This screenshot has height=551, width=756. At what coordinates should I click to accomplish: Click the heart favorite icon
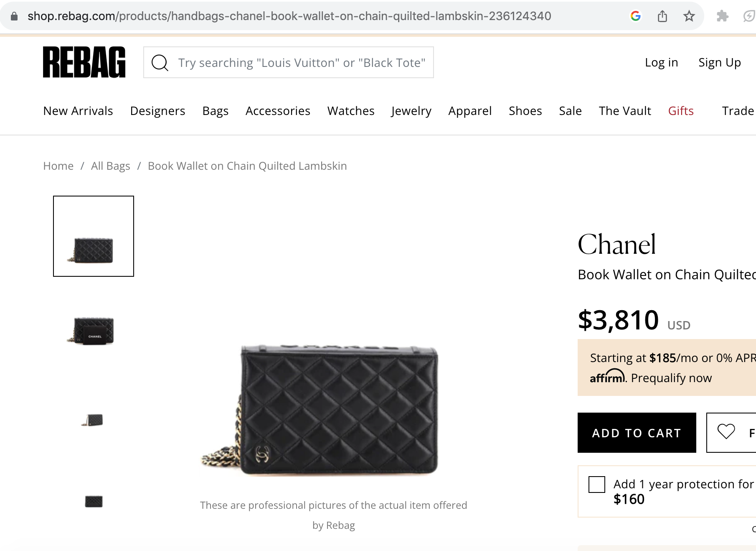click(726, 432)
